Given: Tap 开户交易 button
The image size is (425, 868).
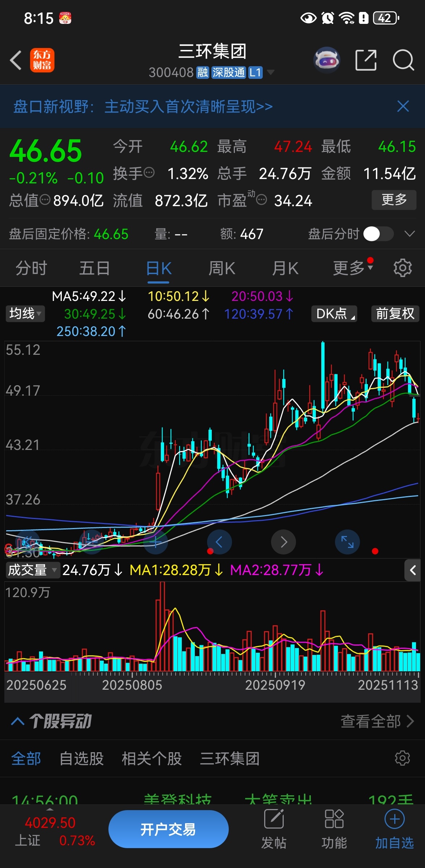Looking at the screenshot, I should [168, 829].
